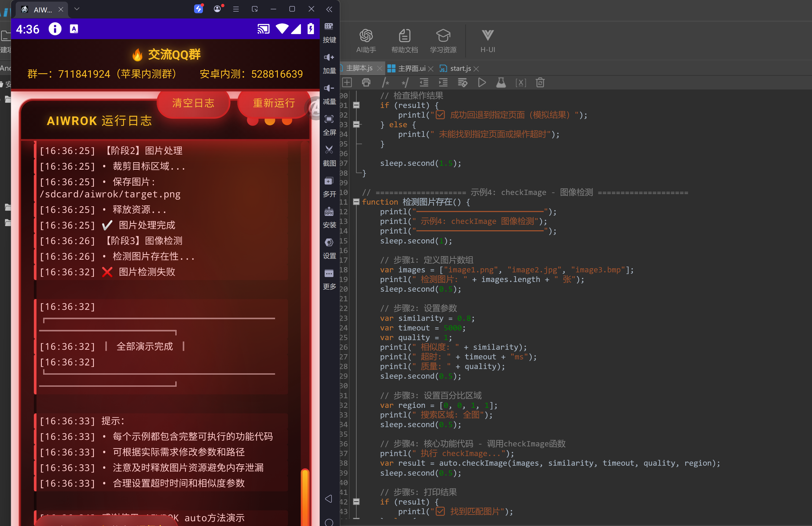Image resolution: width=812 pixels, height=526 pixels.
Task: Click the decrease indent icon
Action: click(424, 83)
